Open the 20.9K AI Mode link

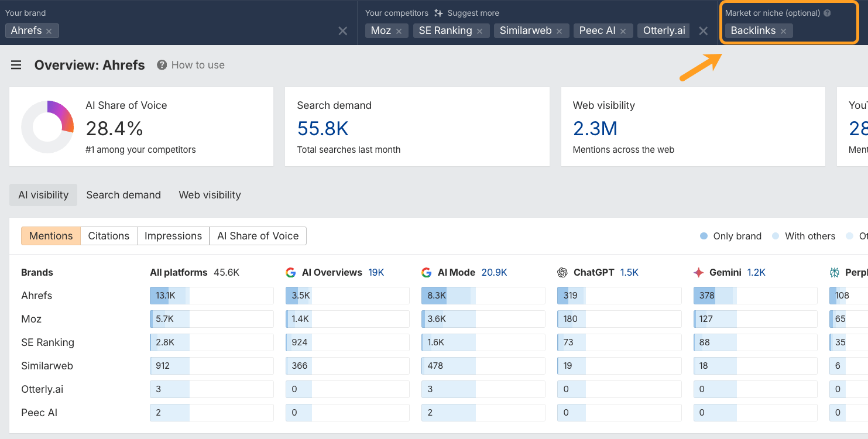coord(495,272)
